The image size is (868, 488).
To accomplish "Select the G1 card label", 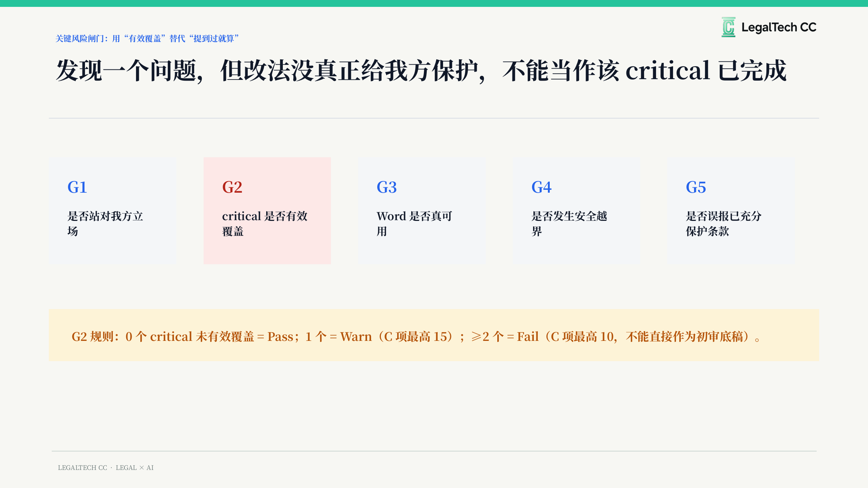I will pyautogui.click(x=77, y=187).
